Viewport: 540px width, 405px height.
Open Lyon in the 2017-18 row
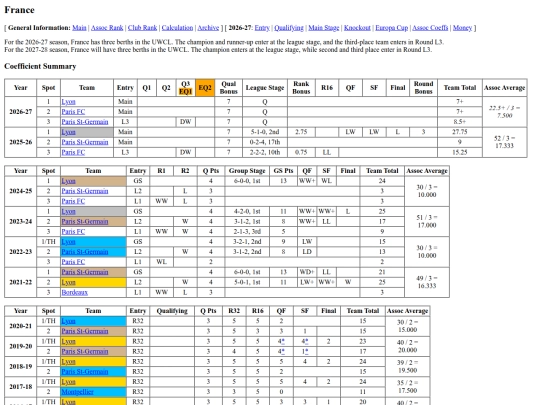pyautogui.click(x=69, y=382)
